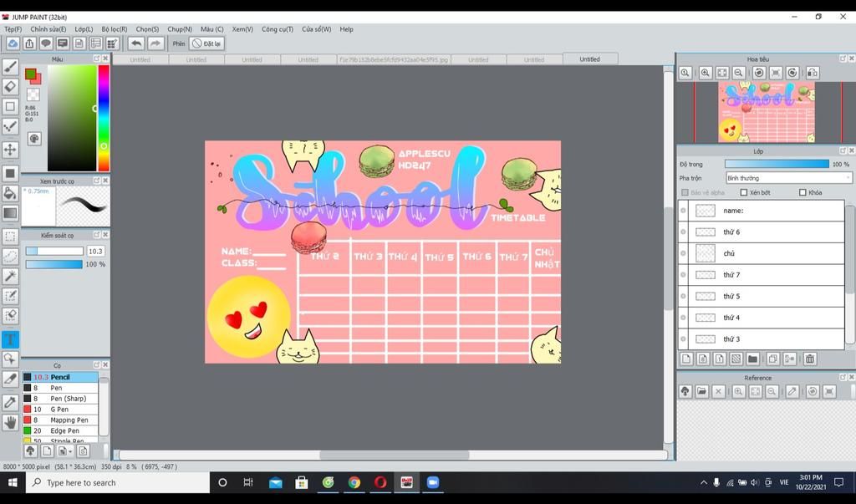Click the Undo arrow in toolbar
856x504 pixels.
136,43
